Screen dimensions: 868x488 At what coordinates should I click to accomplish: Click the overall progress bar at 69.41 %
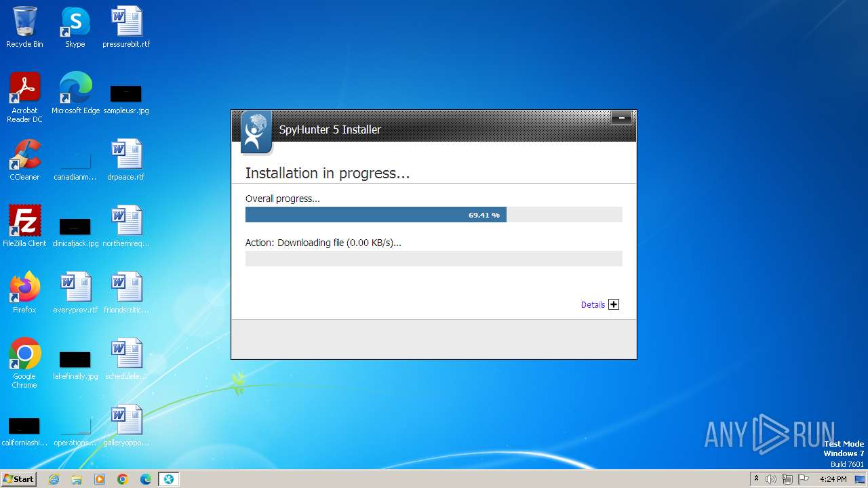pos(434,215)
